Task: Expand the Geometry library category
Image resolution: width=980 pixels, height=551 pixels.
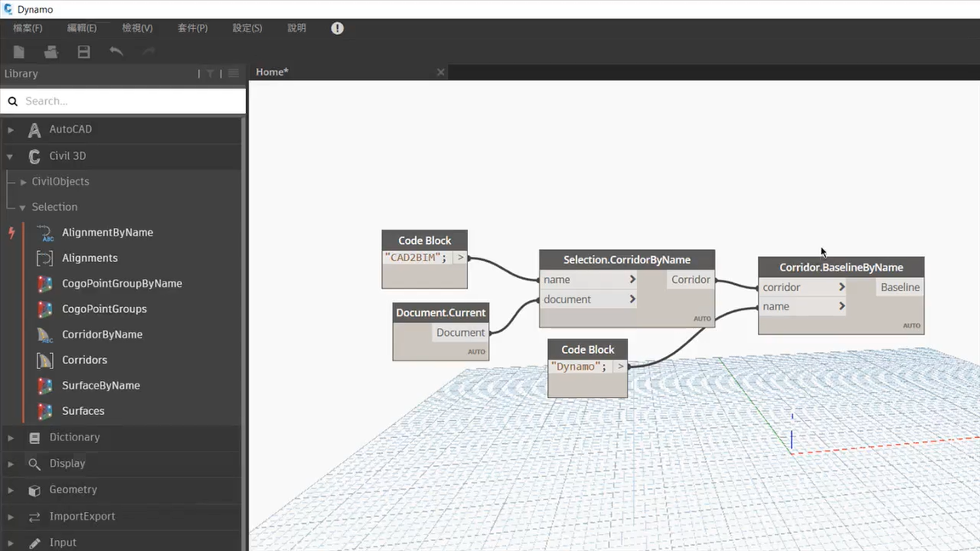Action: [10, 490]
